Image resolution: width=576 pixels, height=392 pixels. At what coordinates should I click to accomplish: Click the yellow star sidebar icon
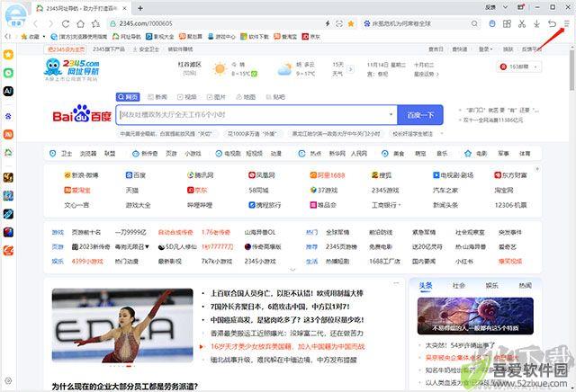8,55
